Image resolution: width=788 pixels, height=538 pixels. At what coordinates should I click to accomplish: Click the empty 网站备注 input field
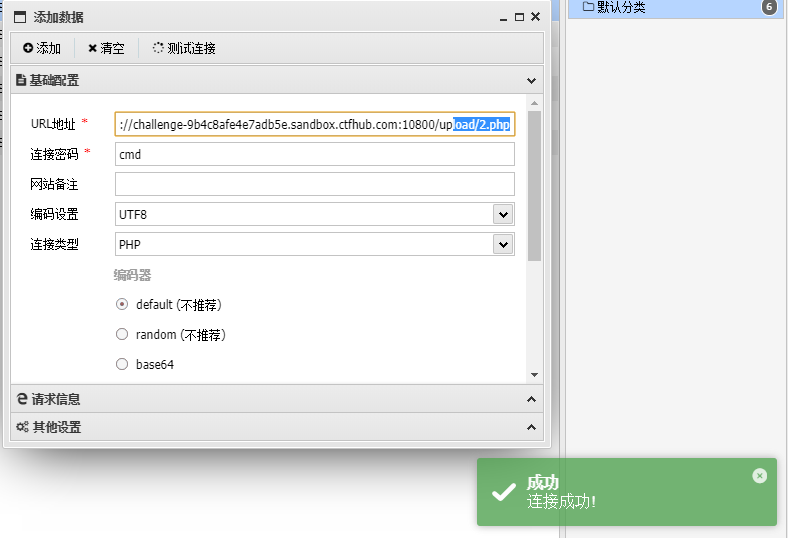pyautogui.click(x=315, y=184)
